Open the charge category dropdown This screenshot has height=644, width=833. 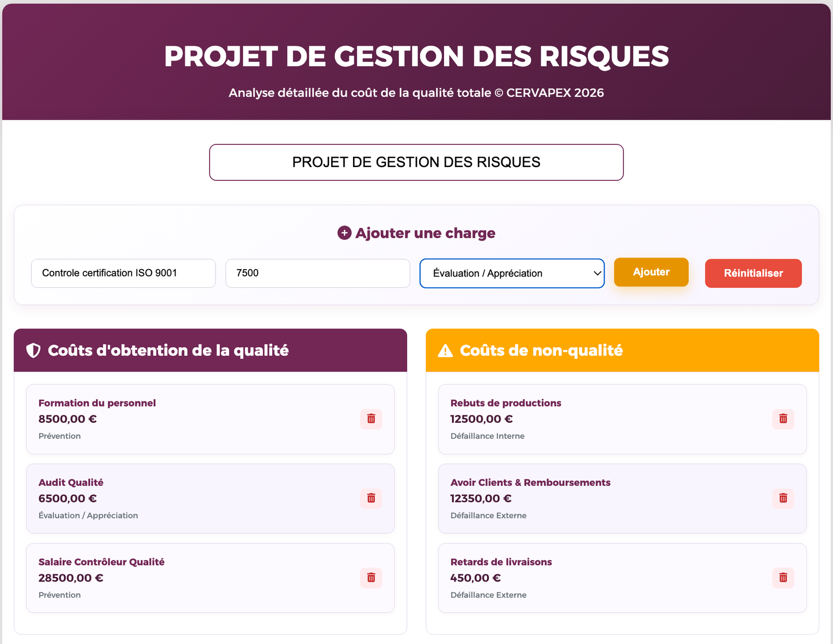pyautogui.click(x=512, y=273)
